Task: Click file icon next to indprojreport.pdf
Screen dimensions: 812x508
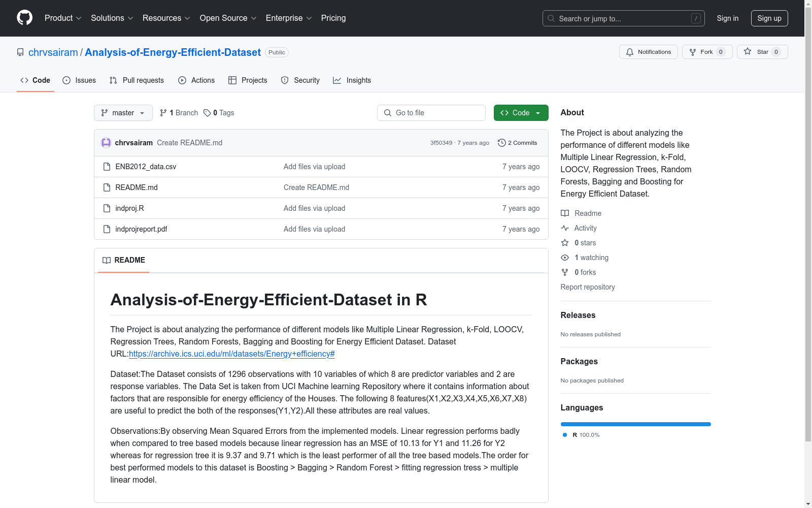Action: [x=107, y=229]
